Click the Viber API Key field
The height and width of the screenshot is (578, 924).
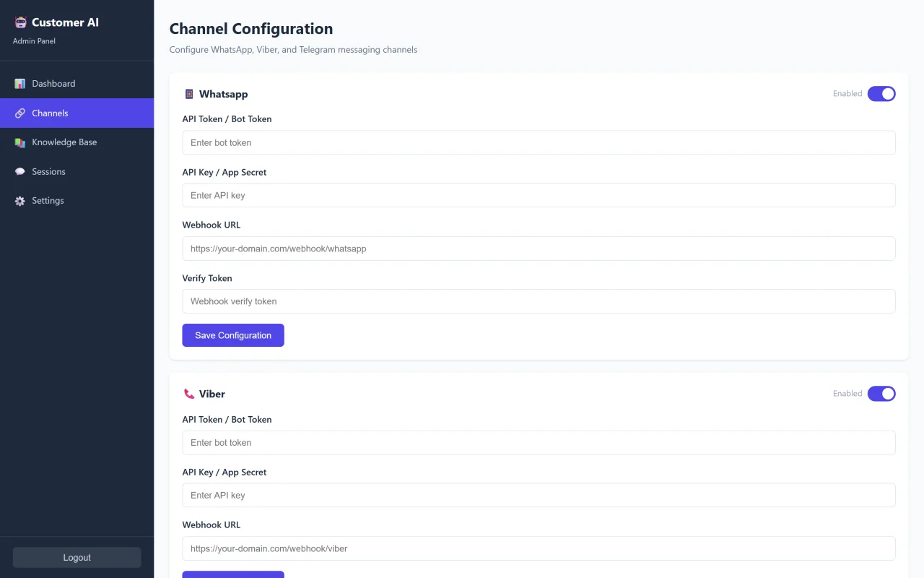539,495
